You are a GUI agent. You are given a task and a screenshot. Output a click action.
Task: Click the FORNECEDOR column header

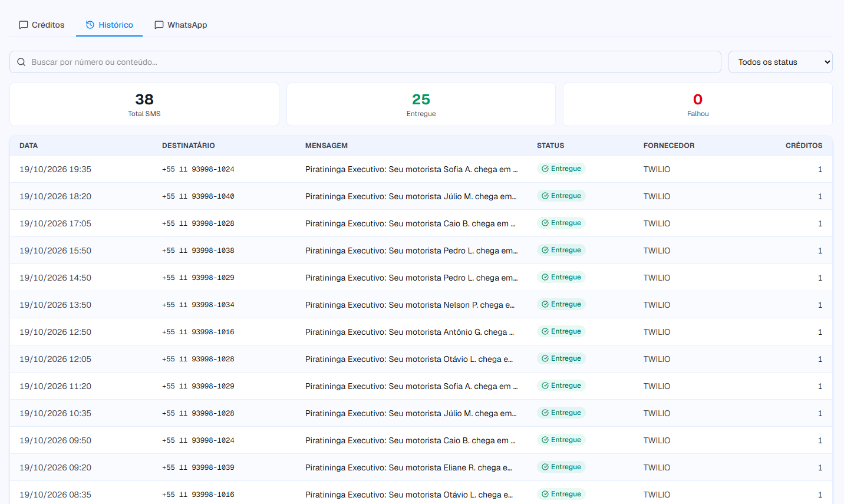[x=669, y=146]
